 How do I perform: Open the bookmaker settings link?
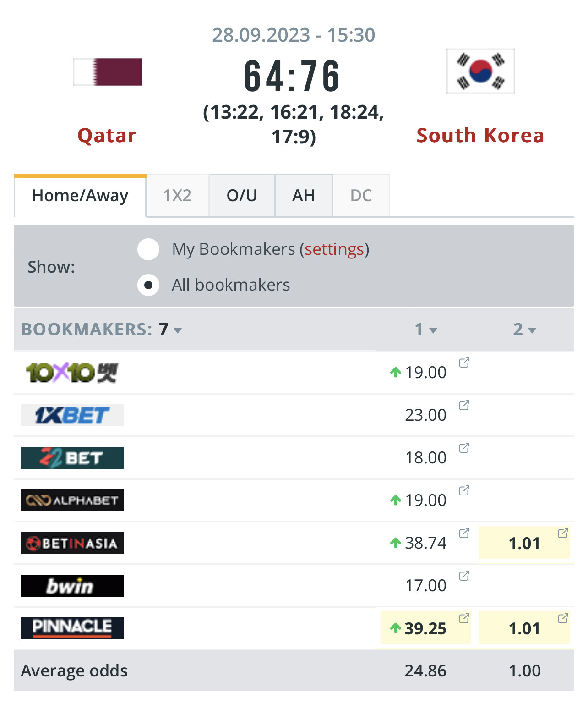coord(334,249)
